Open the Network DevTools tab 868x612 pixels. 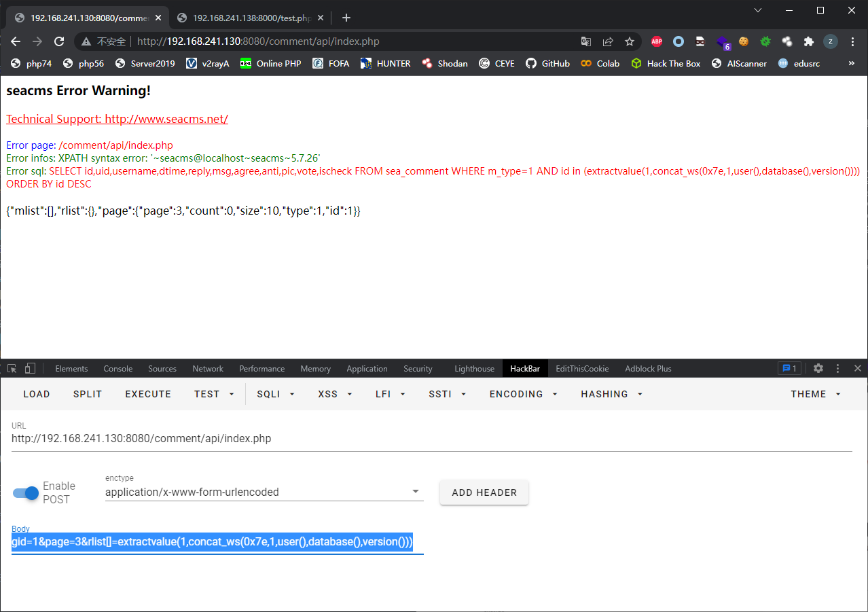click(208, 368)
